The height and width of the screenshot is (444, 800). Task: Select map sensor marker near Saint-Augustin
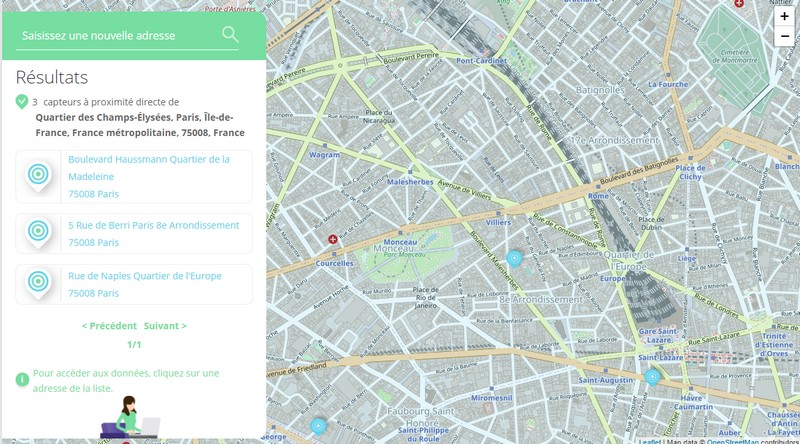tap(652, 378)
